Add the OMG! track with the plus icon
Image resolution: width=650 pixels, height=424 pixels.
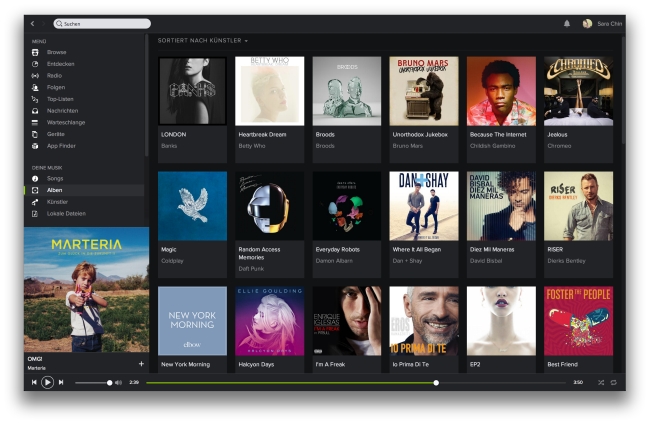141,364
